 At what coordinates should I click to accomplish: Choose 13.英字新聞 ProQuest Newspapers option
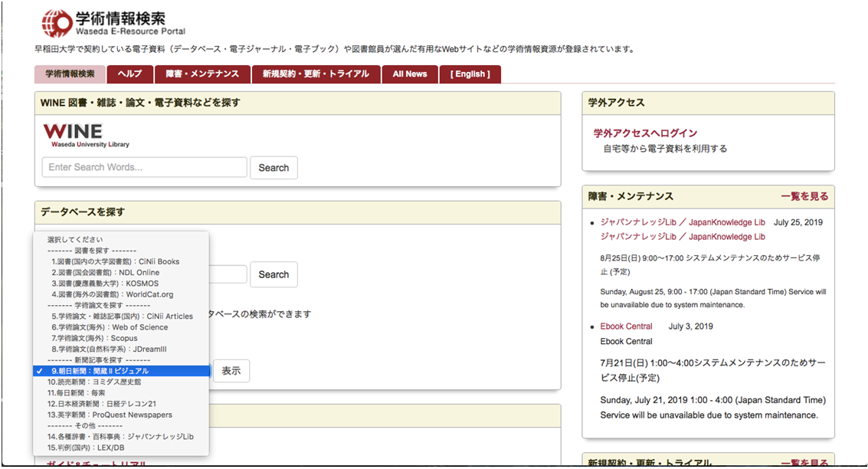(x=121, y=415)
